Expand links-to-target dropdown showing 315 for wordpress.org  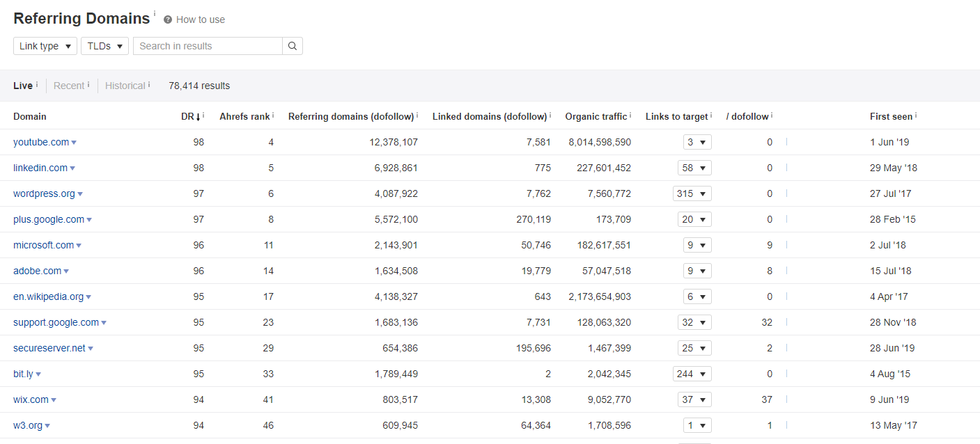(692, 193)
